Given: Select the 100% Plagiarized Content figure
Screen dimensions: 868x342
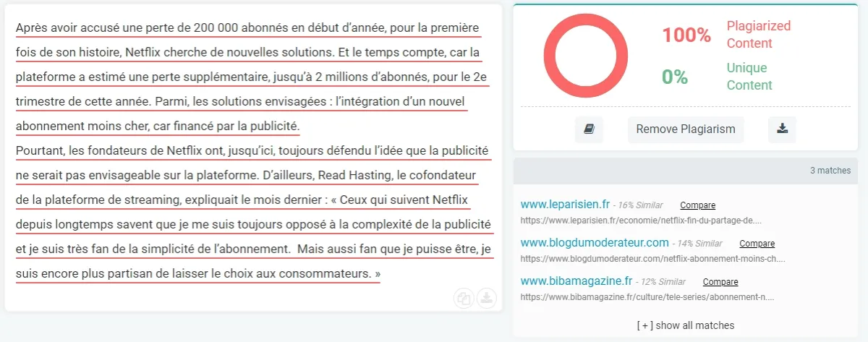Looking at the screenshot, I should 686,34.
